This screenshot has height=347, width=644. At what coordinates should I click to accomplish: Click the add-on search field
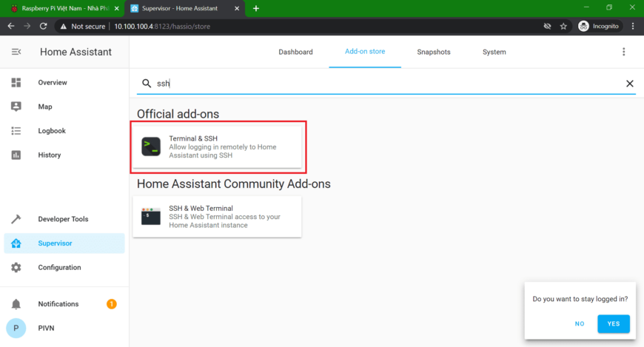[385, 84]
